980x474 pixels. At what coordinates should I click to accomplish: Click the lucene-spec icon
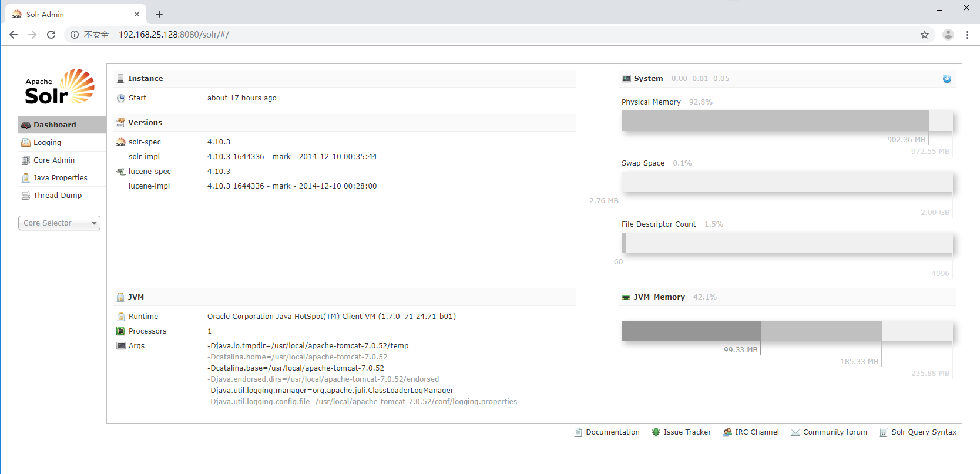point(121,172)
